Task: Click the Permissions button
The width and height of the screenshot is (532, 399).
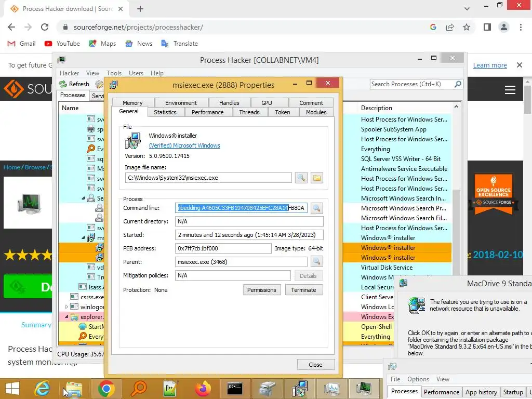Action: coord(262,290)
